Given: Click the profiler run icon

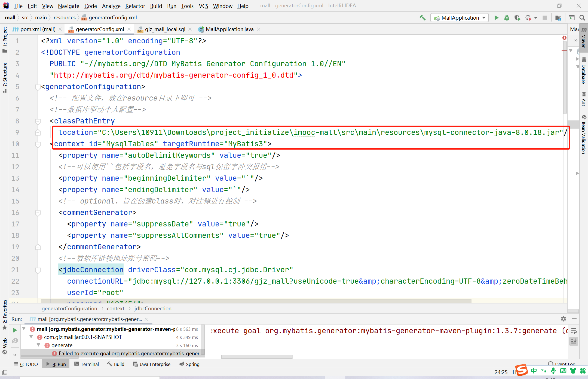Looking at the screenshot, I should coord(528,18).
